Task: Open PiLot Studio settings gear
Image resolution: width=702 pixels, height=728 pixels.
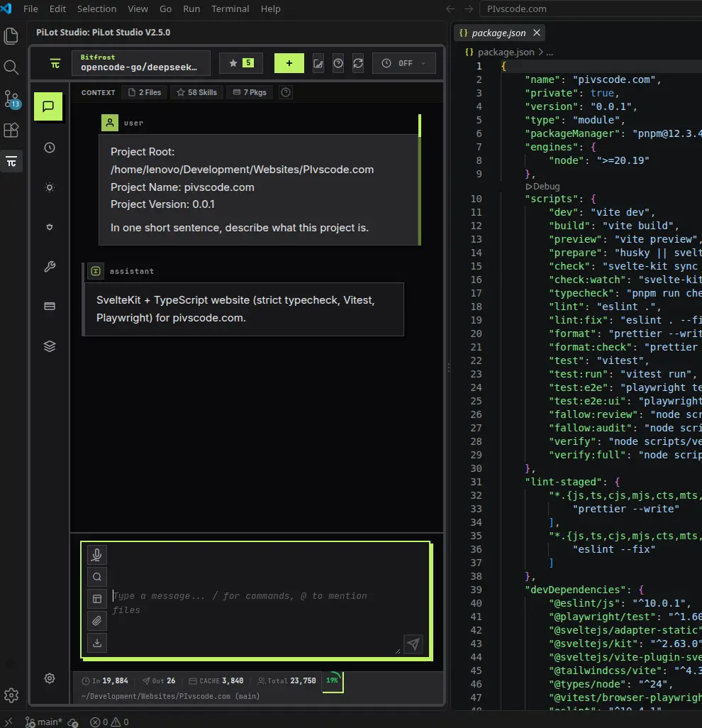Action: 50,678
